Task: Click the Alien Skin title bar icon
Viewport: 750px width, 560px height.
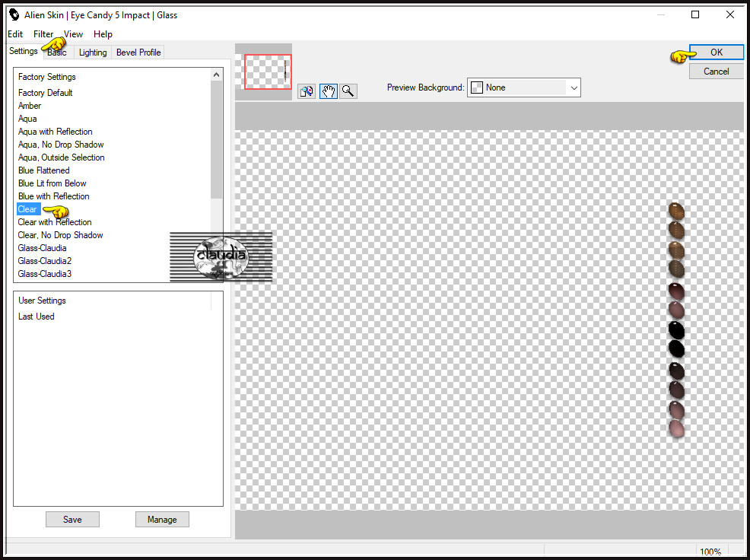Action: click(14, 15)
